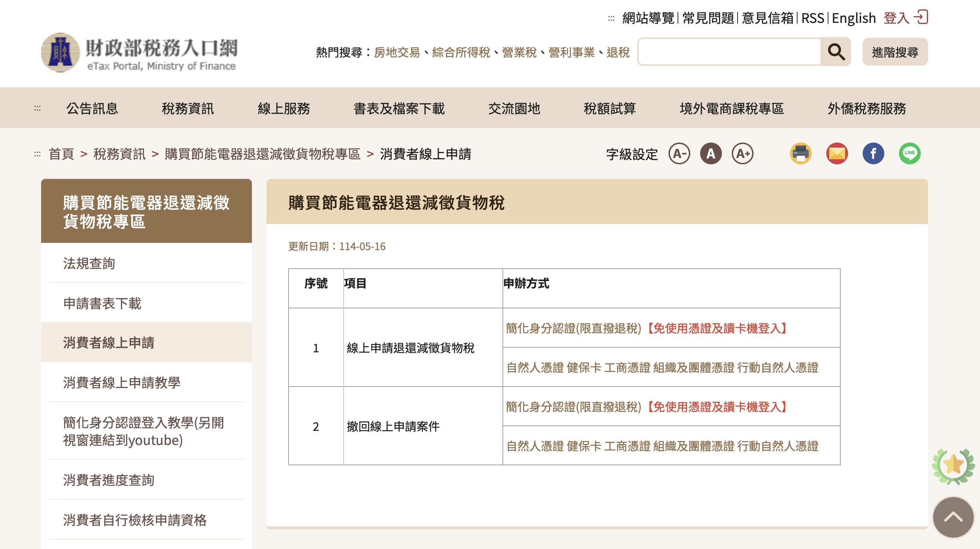
Task: Open 外僑稅務服務 menu
Action: click(867, 108)
